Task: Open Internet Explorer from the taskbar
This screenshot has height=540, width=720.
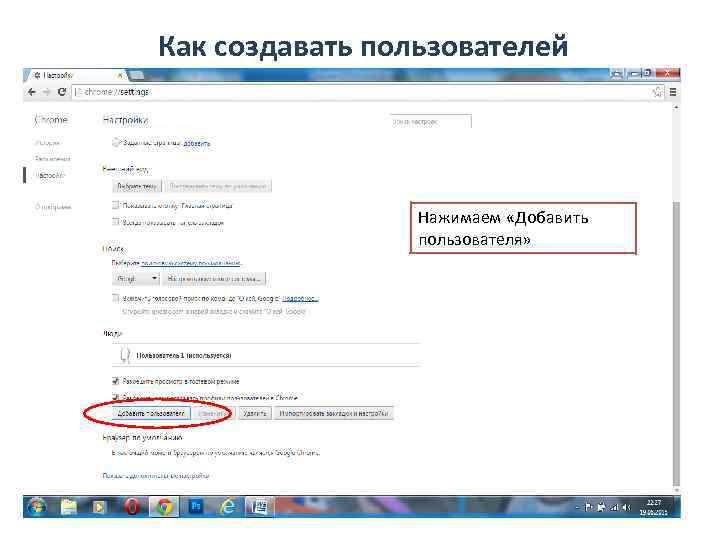Action: coord(228,507)
